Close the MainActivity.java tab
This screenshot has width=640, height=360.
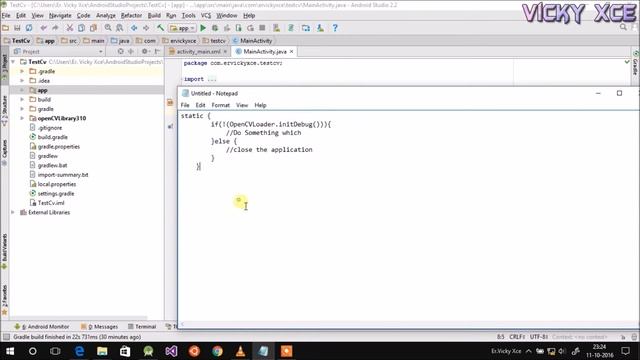click(291, 52)
